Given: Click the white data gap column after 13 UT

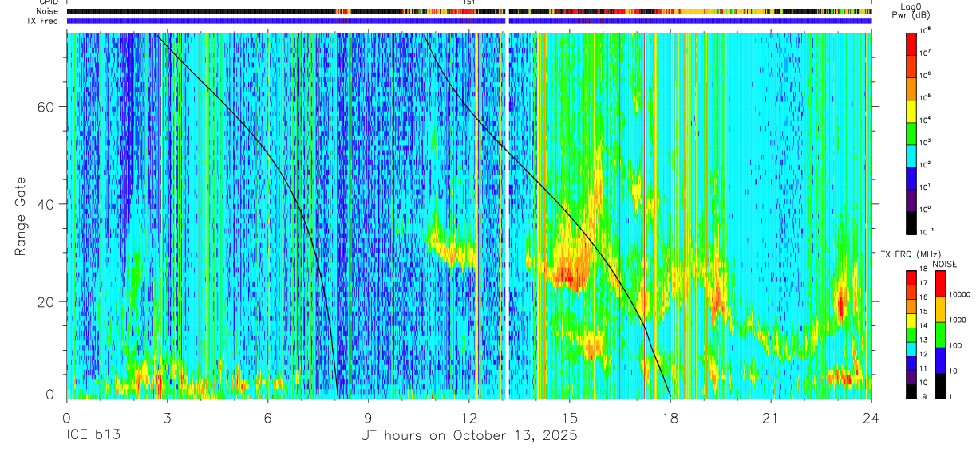Looking at the screenshot, I should click(506, 215).
